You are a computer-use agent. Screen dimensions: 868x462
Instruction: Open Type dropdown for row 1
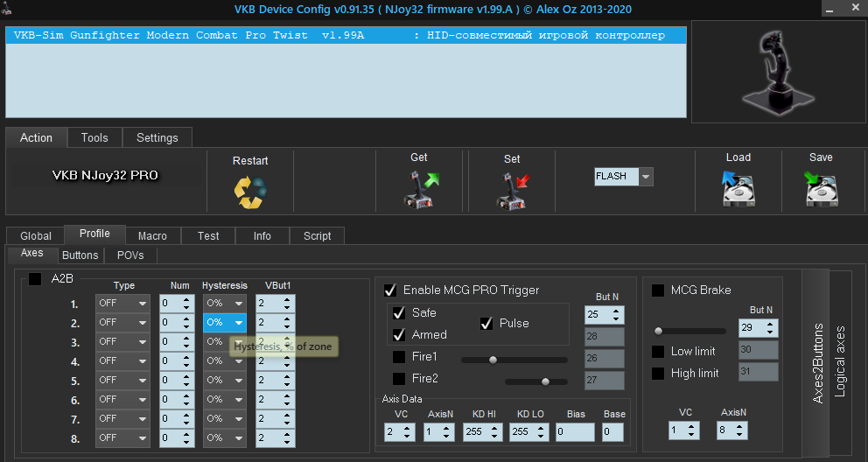[x=122, y=304]
